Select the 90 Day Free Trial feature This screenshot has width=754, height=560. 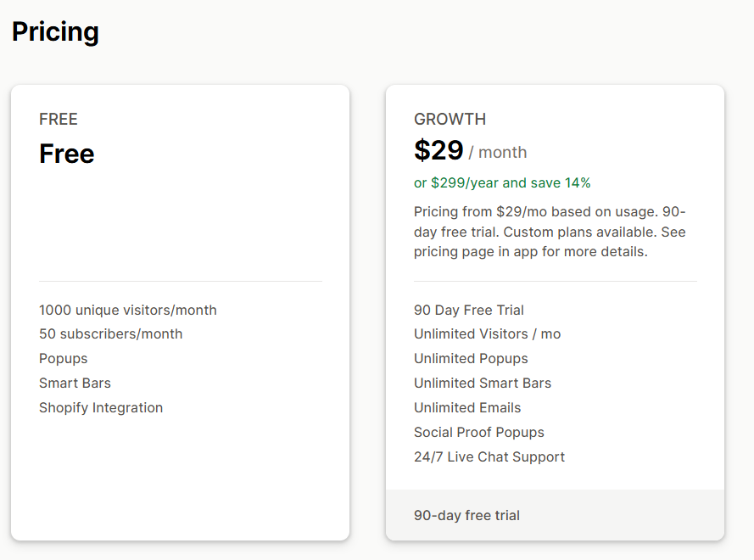coord(469,311)
